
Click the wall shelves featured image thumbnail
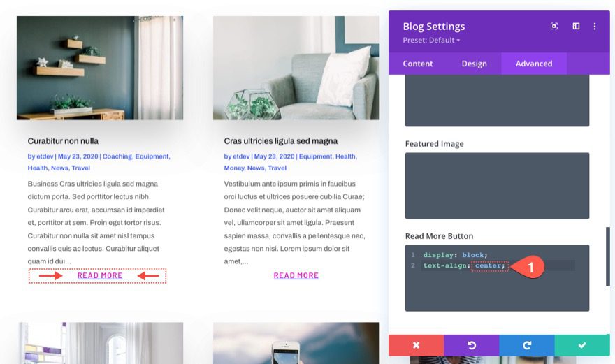100,68
